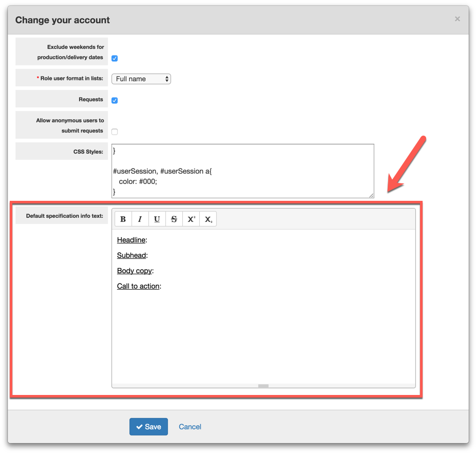This screenshot has width=476, height=453.
Task: Enable superscript formatting
Action: 191,219
